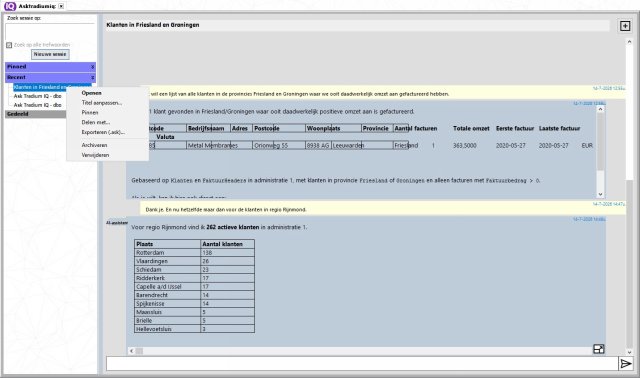Click the horizontal scrollbar left arrow
The width and height of the screenshot is (640, 378).
click(x=131, y=351)
